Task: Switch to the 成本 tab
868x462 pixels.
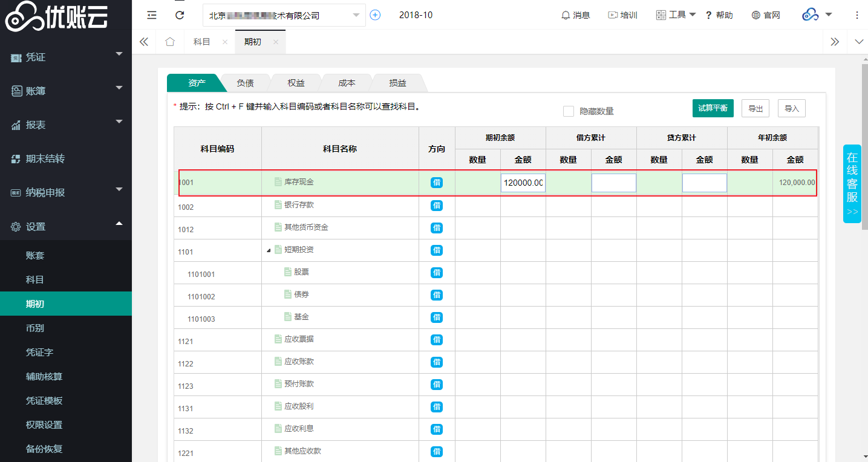Action: (347, 83)
